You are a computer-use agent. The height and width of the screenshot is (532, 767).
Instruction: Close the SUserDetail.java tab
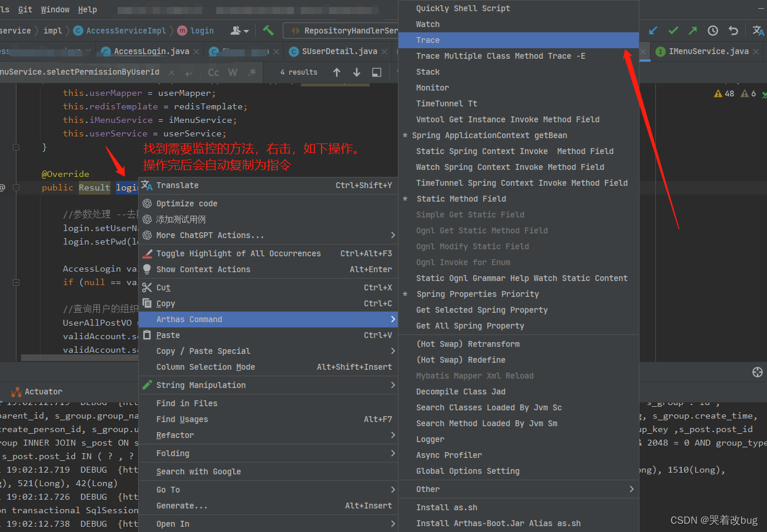tap(385, 51)
